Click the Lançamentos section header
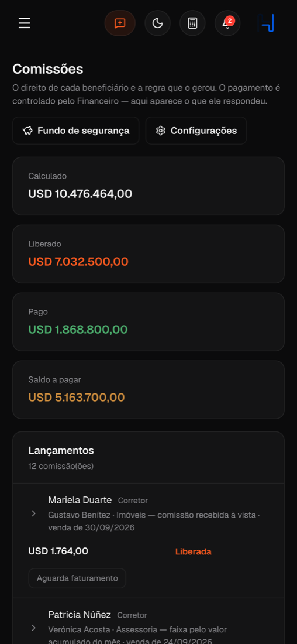Viewport: 297px width, 644px height. [x=61, y=451]
